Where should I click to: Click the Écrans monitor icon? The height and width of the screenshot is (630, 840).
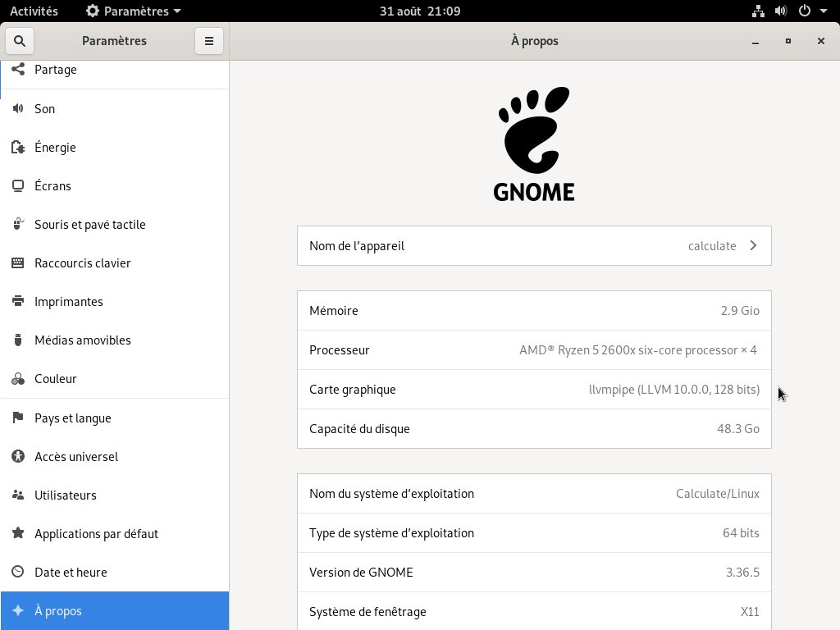18,185
